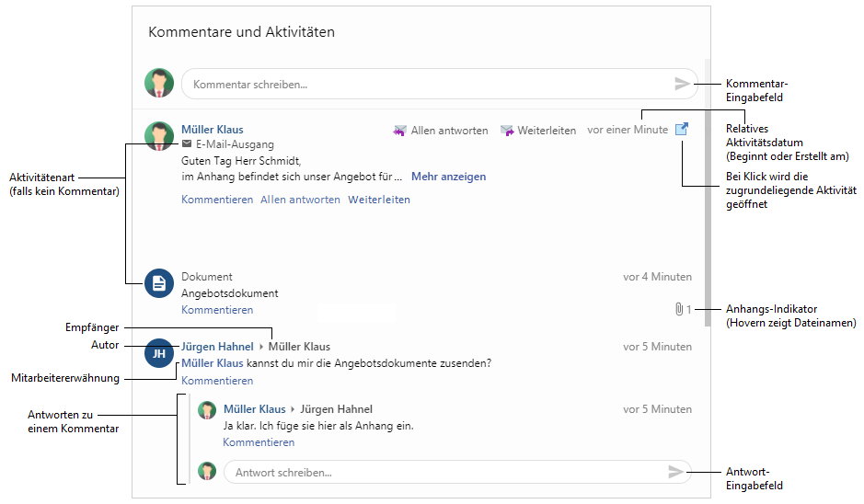Click the blue document activity icon

[x=159, y=284]
